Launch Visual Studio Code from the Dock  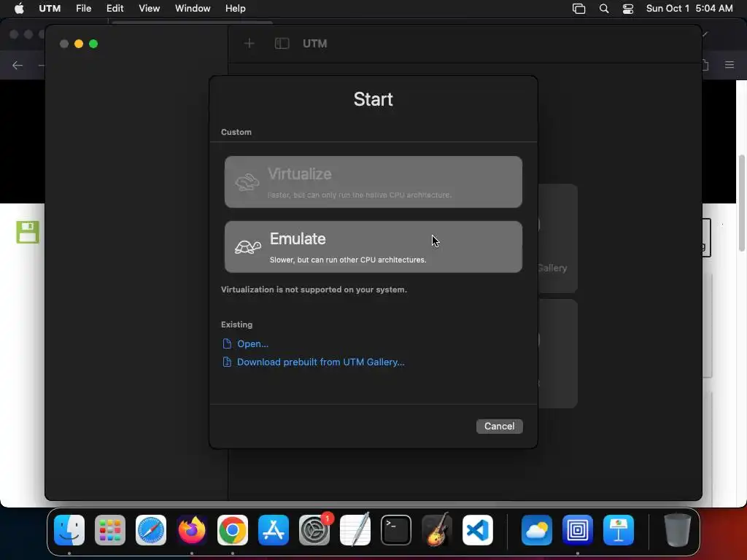pyautogui.click(x=478, y=530)
